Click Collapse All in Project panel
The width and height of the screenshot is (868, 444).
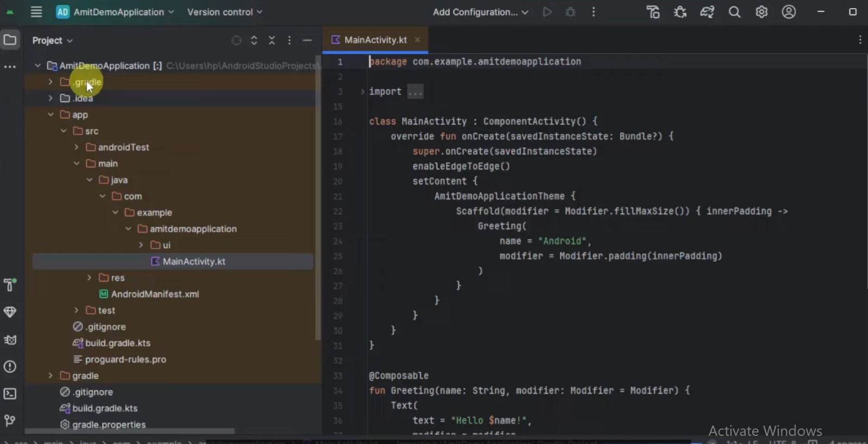pos(272,40)
